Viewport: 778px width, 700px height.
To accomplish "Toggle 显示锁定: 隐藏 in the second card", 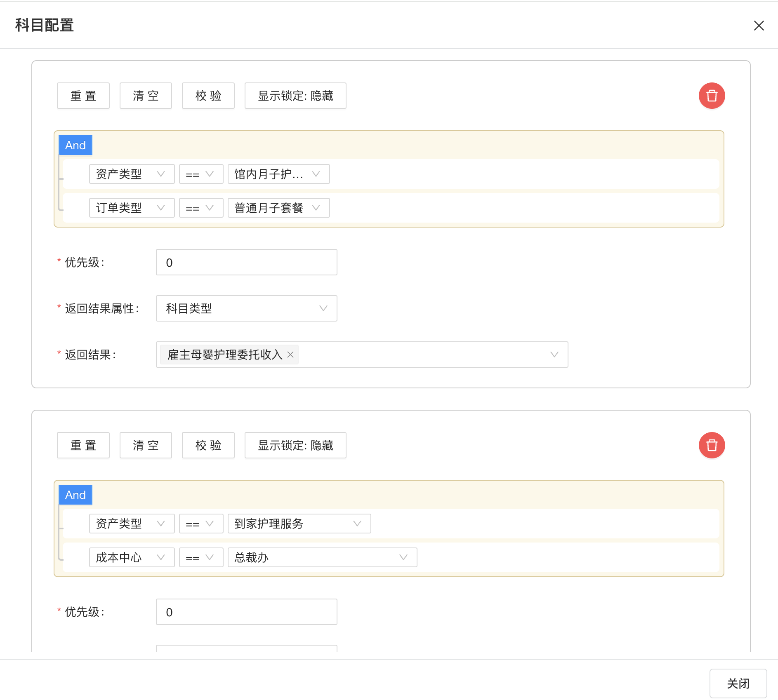I will pos(295,445).
